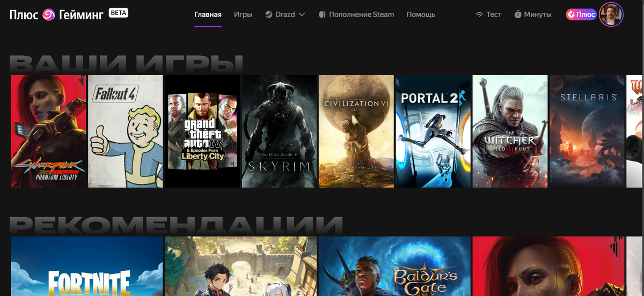The height and width of the screenshot is (296, 644).
Task: Expand the Drazd account dropdown chevron
Action: [x=302, y=14]
